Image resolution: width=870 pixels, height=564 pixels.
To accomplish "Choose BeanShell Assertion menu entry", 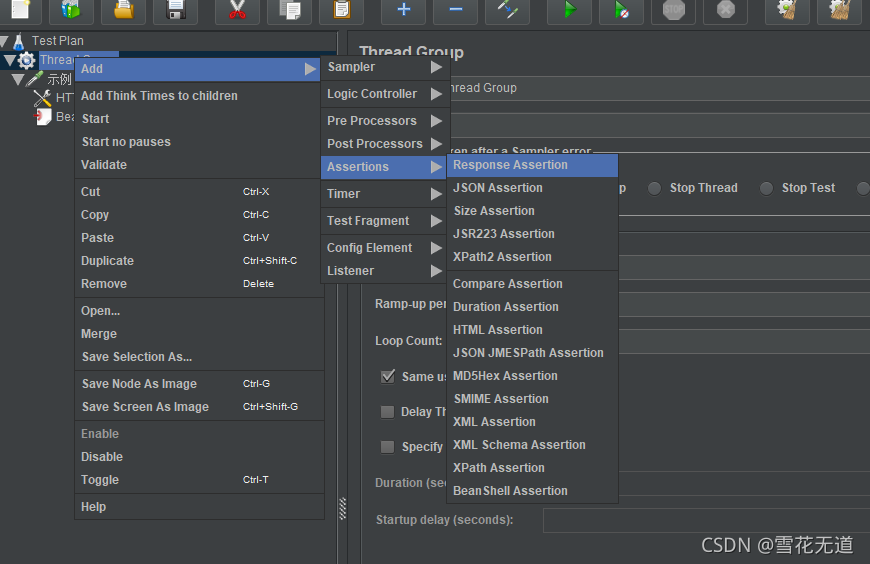I will click(x=533, y=491).
